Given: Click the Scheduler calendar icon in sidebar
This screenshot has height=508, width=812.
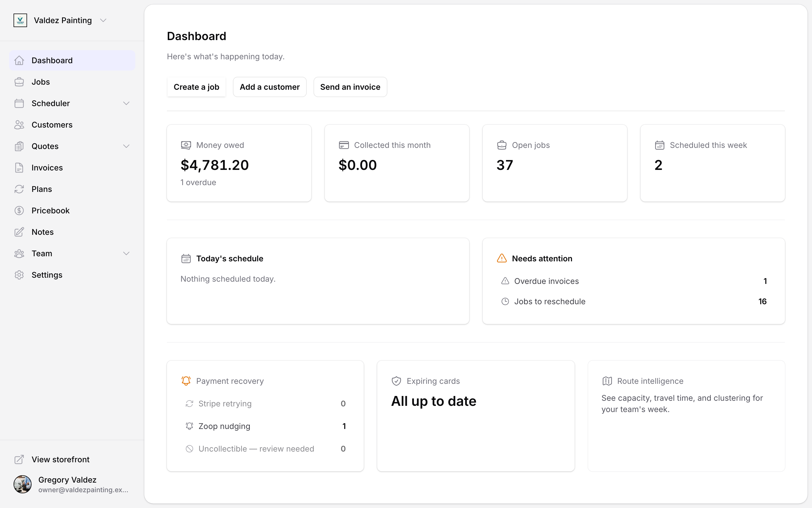Looking at the screenshot, I should tap(19, 104).
